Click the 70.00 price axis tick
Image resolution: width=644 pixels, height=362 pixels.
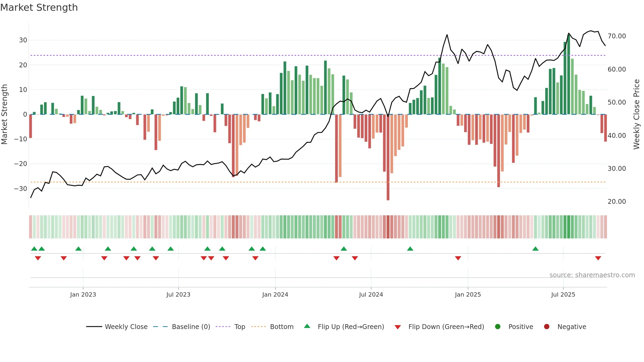tap(617, 36)
